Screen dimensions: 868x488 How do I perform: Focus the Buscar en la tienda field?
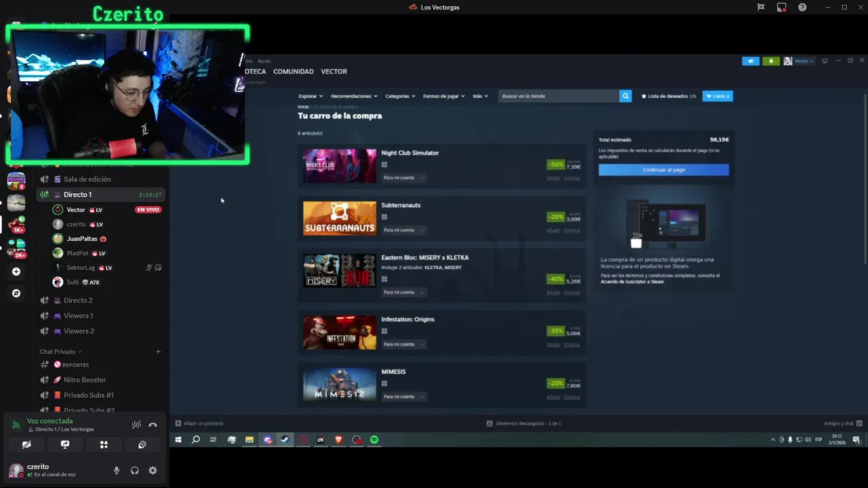559,96
